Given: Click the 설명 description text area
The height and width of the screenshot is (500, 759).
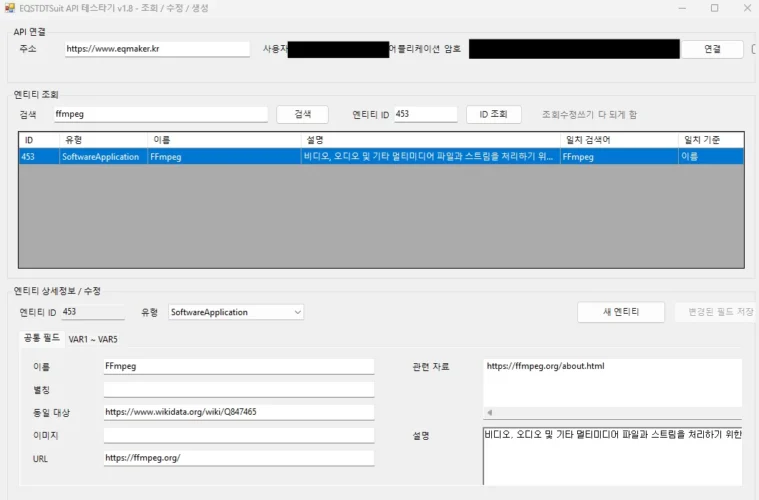Looking at the screenshot, I should coord(612,456).
